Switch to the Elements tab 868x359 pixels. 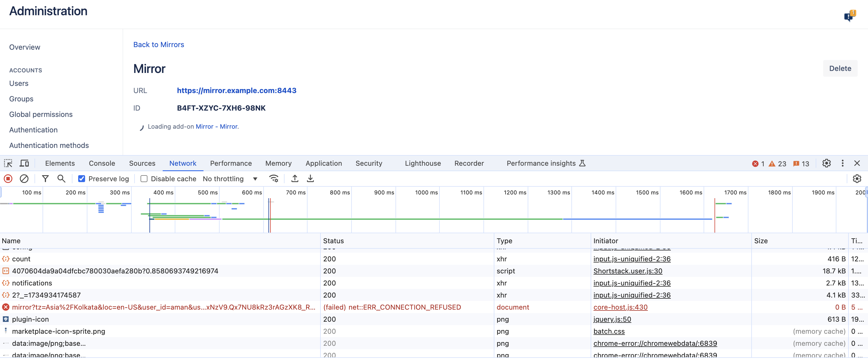tap(60, 163)
